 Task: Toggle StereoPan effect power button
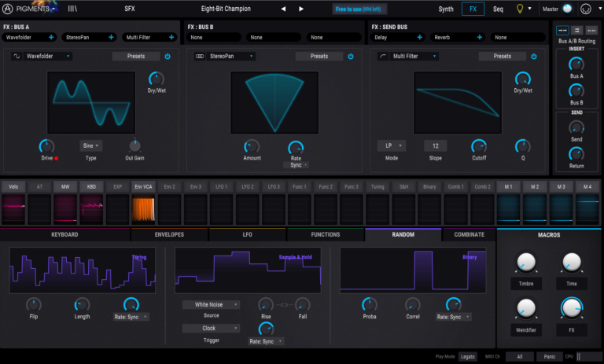click(351, 57)
